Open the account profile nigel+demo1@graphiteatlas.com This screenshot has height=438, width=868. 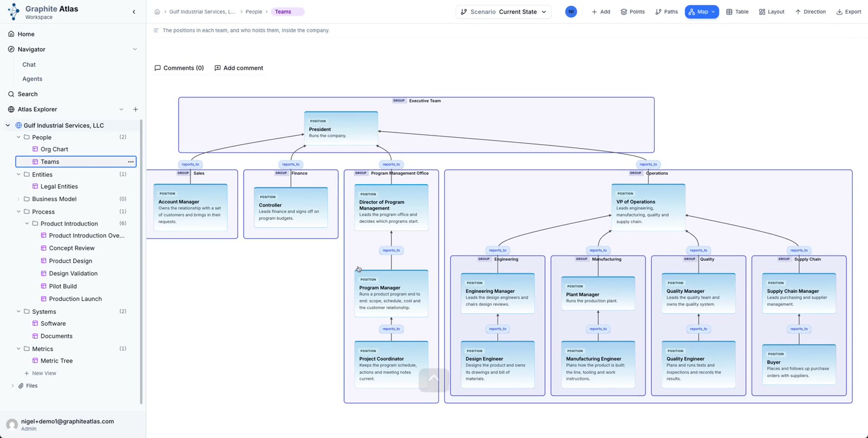[x=73, y=425]
